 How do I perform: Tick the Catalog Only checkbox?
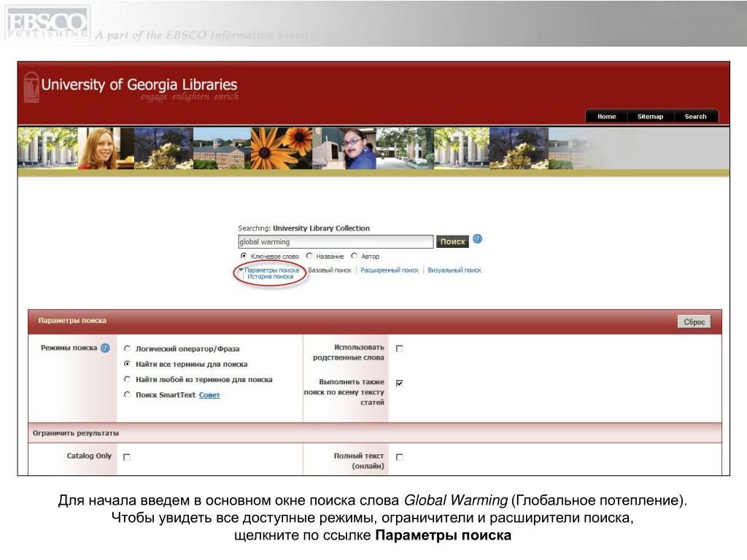point(127,457)
